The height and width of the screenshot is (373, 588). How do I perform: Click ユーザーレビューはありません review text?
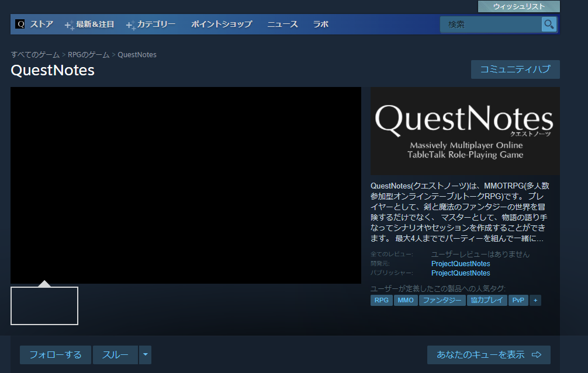coord(480,255)
